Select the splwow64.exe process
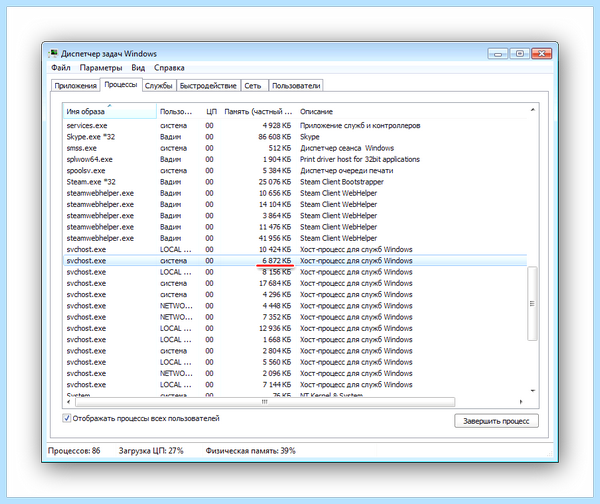Screen dimensions: 600x504 (295, 159)
